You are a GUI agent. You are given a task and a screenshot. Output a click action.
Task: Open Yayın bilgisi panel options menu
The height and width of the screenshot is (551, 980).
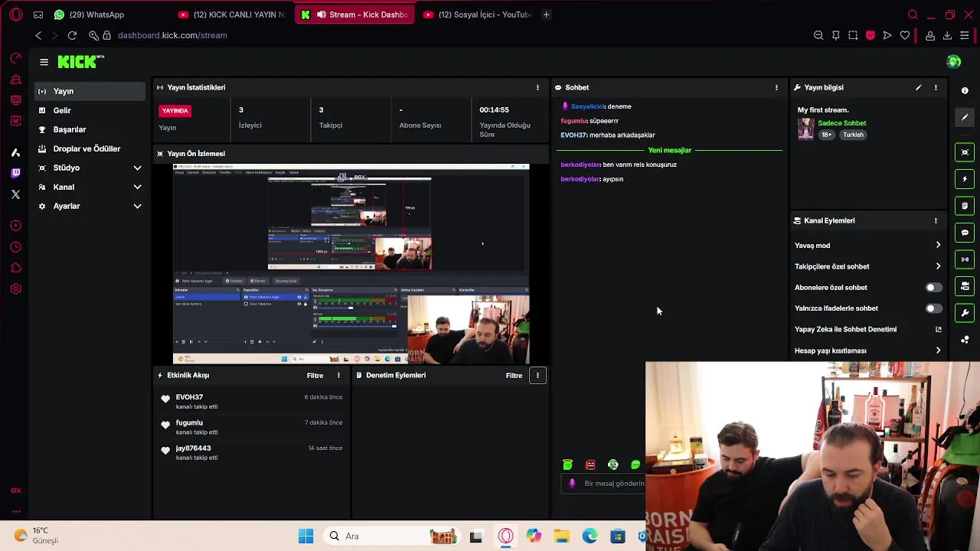936,87
